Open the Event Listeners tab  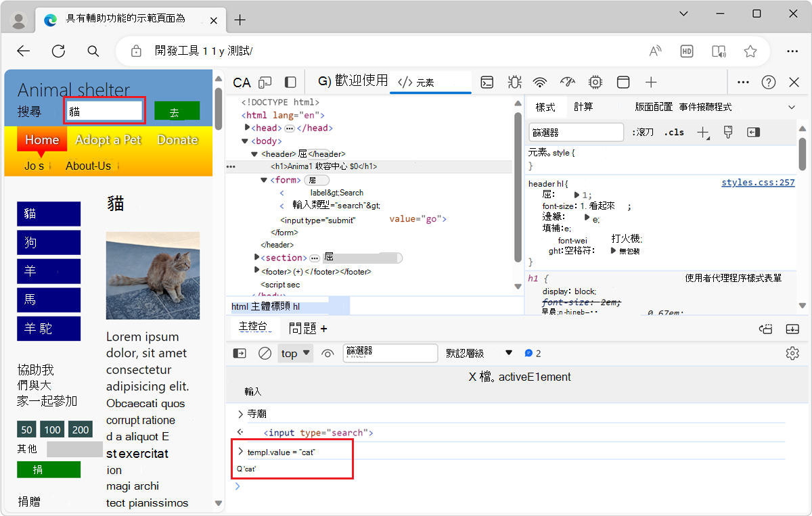pyautogui.click(x=705, y=107)
